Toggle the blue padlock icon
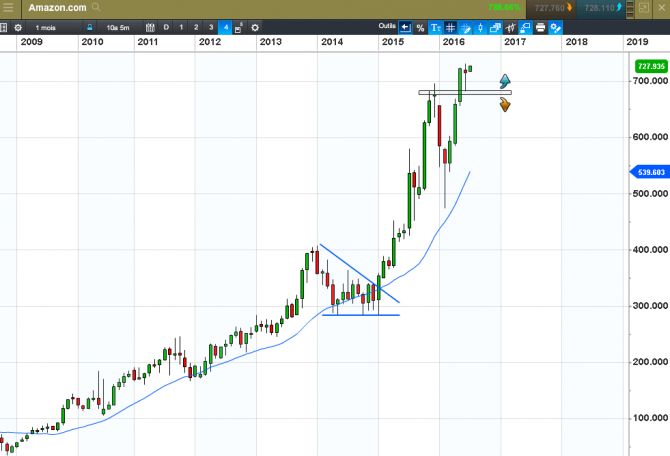The height and width of the screenshot is (456, 670). [x=90, y=28]
